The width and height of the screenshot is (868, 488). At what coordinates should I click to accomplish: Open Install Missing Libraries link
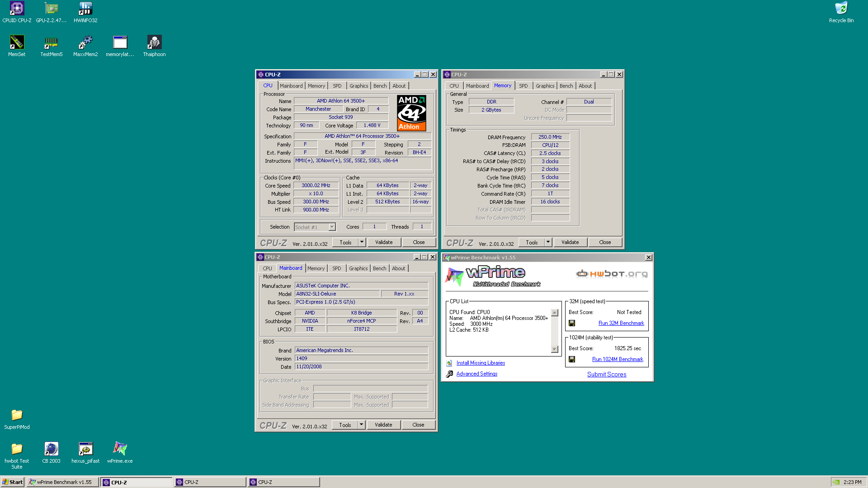click(481, 363)
